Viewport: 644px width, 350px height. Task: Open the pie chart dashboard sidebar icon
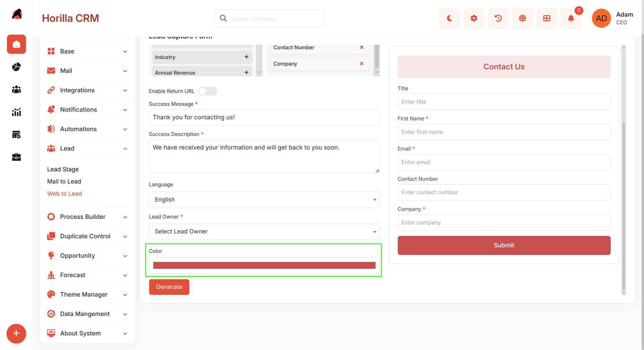(x=16, y=67)
